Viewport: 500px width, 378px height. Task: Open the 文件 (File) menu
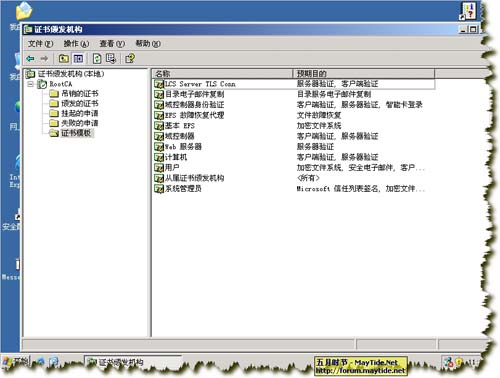pyautogui.click(x=40, y=43)
